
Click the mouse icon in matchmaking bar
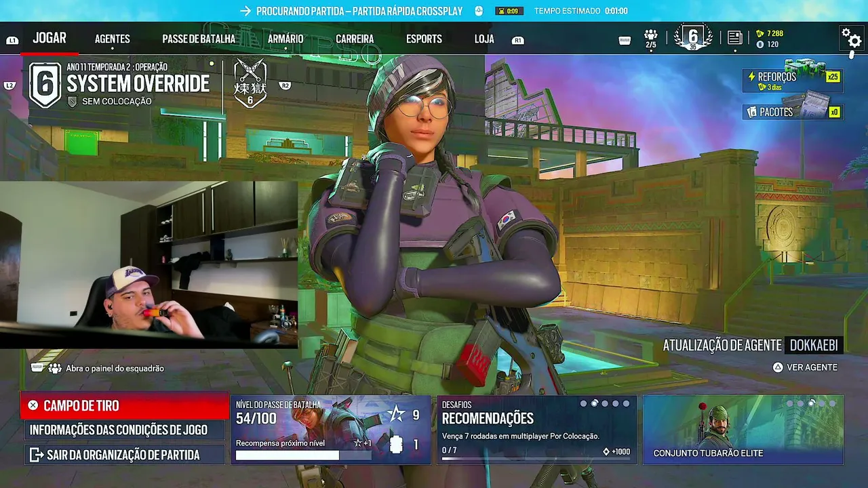tap(478, 11)
